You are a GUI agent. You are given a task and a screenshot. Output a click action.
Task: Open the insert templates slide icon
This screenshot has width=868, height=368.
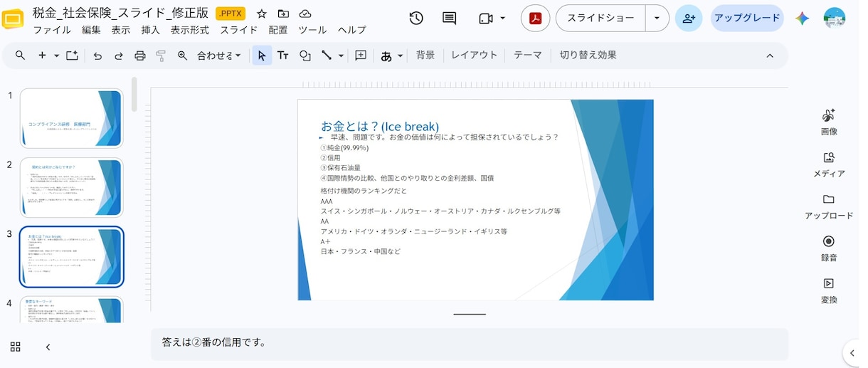tap(72, 56)
